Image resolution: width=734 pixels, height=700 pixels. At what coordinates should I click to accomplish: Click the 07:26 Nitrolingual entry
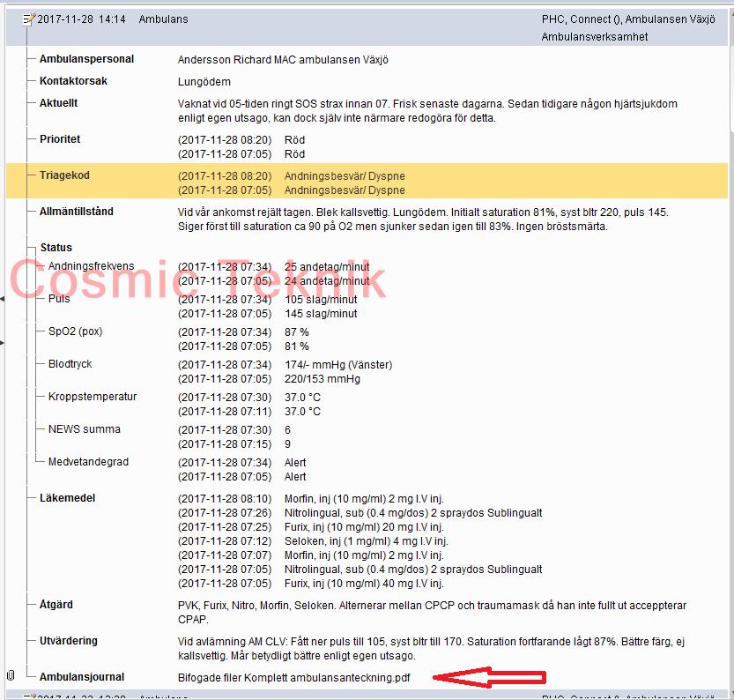(413, 513)
